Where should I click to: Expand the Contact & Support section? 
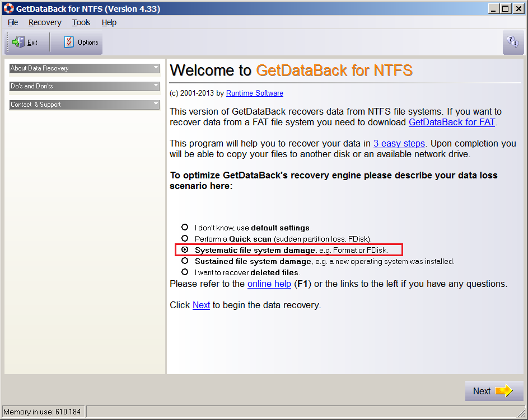click(84, 105)
